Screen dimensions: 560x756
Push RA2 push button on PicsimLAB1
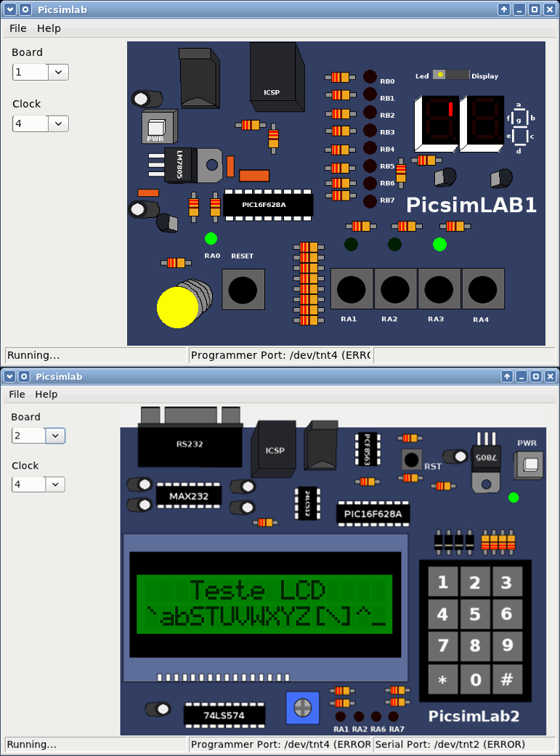coord(395,289)
